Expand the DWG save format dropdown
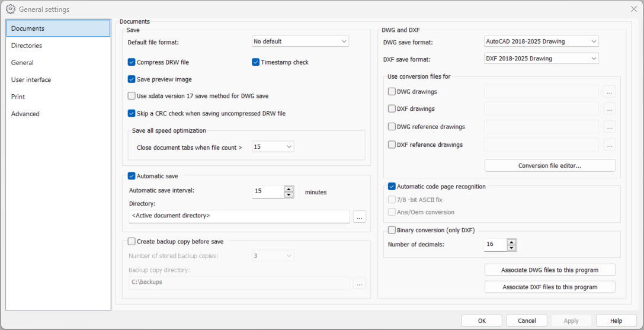The image size is (644, 330). 542,41
